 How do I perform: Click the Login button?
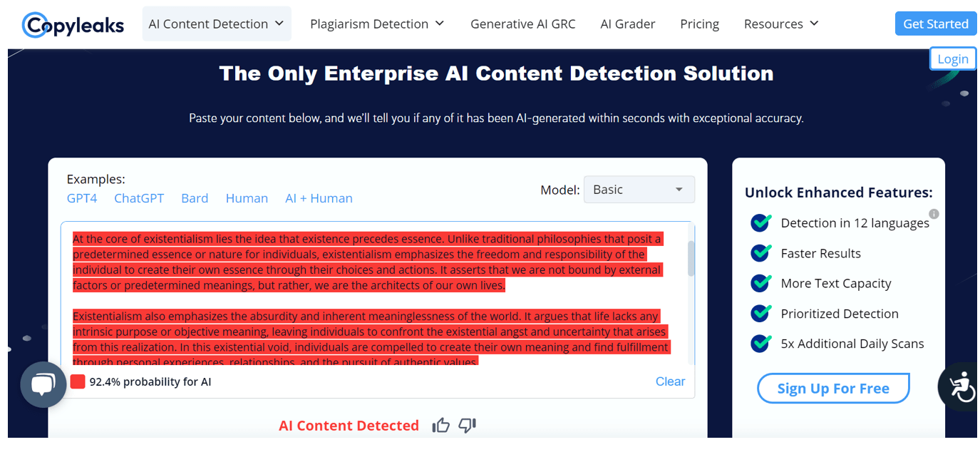[x=953, y=58]
